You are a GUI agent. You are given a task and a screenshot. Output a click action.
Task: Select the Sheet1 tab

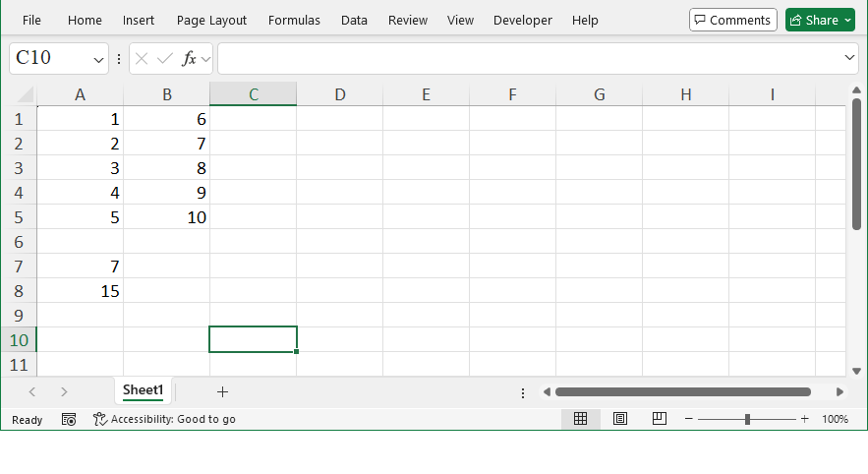click(143, 390)
